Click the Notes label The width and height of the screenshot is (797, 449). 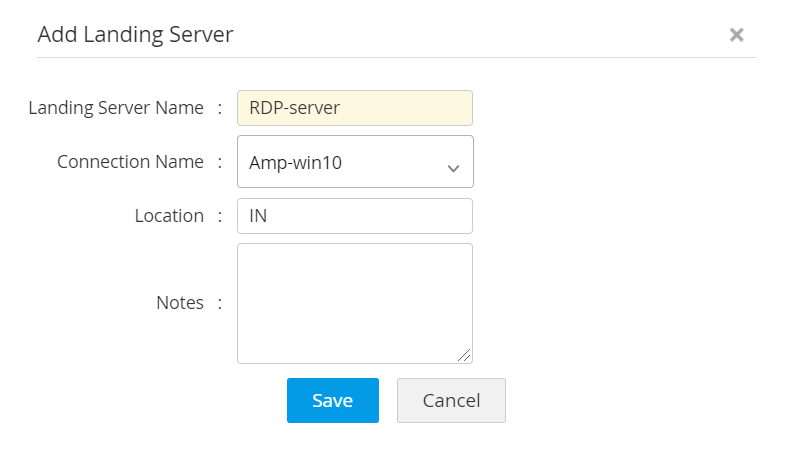180,302
